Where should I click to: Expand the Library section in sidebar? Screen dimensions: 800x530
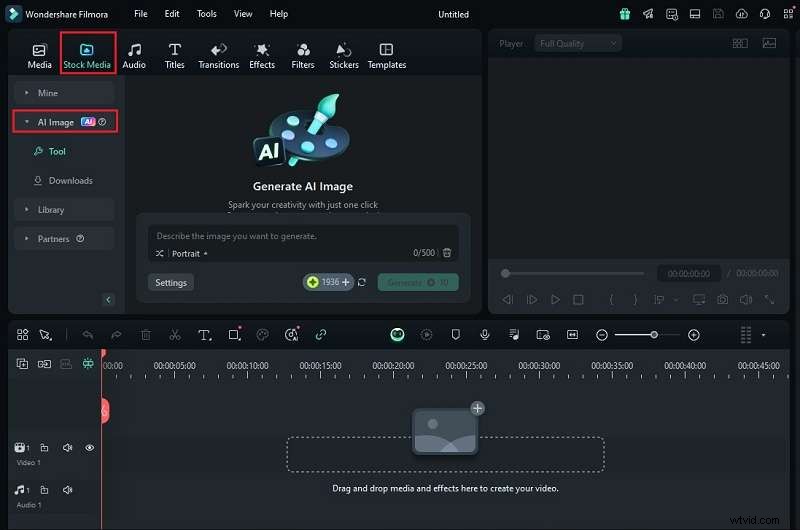point(50,210)
